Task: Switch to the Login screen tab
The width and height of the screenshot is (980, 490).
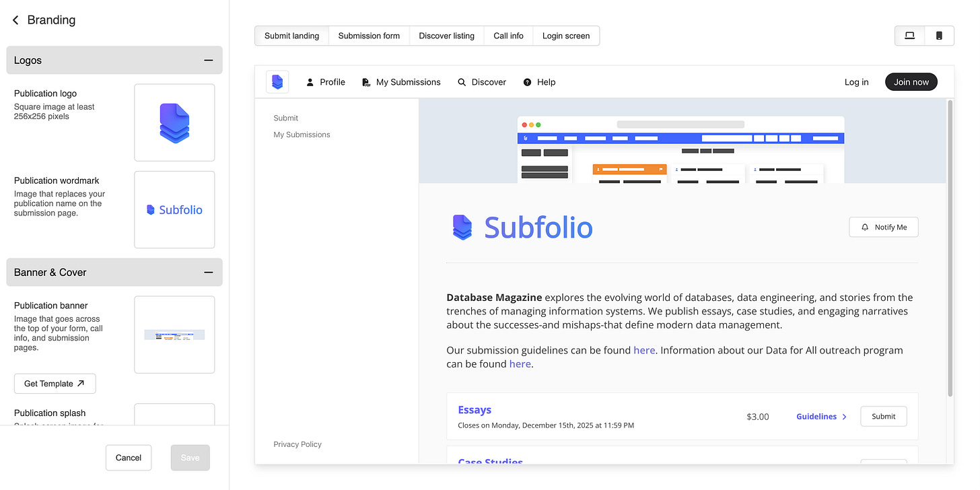Action: tap(566, 36)
